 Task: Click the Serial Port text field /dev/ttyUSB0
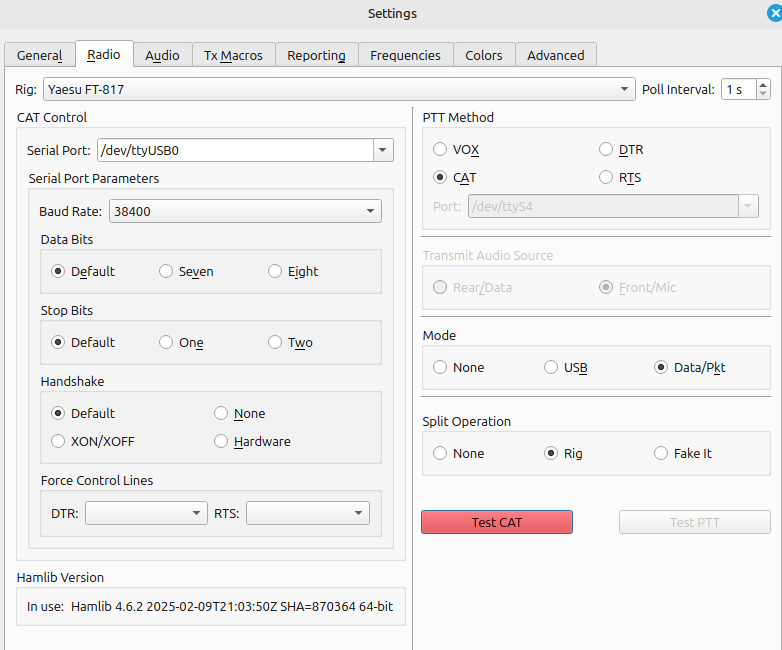[235, 150]
